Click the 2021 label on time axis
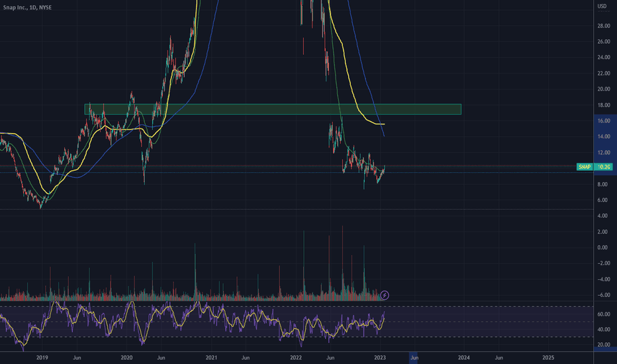Viewport: 617px width, 364px height. click(211, 357)
